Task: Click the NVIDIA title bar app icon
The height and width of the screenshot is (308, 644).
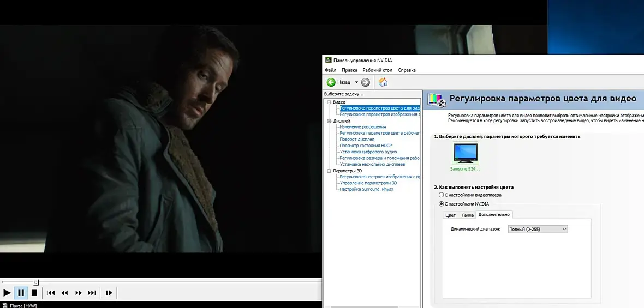Action: [x=329, y=60]
